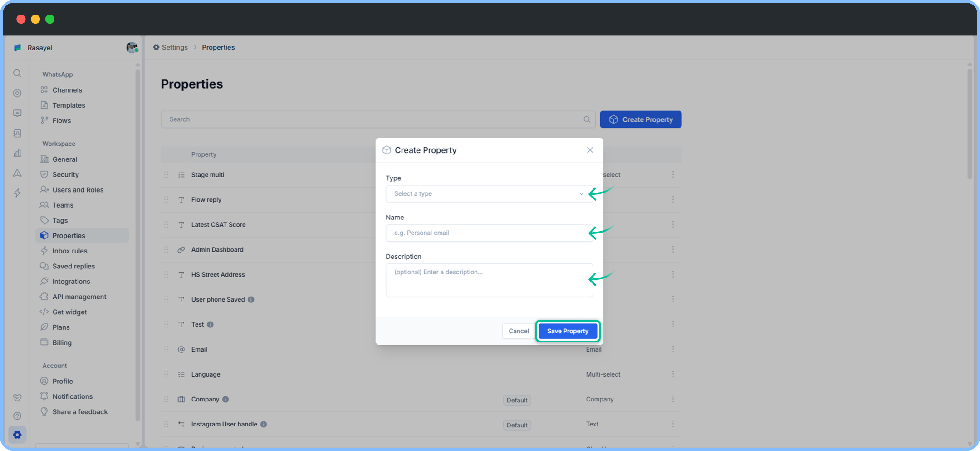Click the triangle alert icon in left rail
Image resolution: width=980 pixels, height=451 pixels.
point(17,173)
